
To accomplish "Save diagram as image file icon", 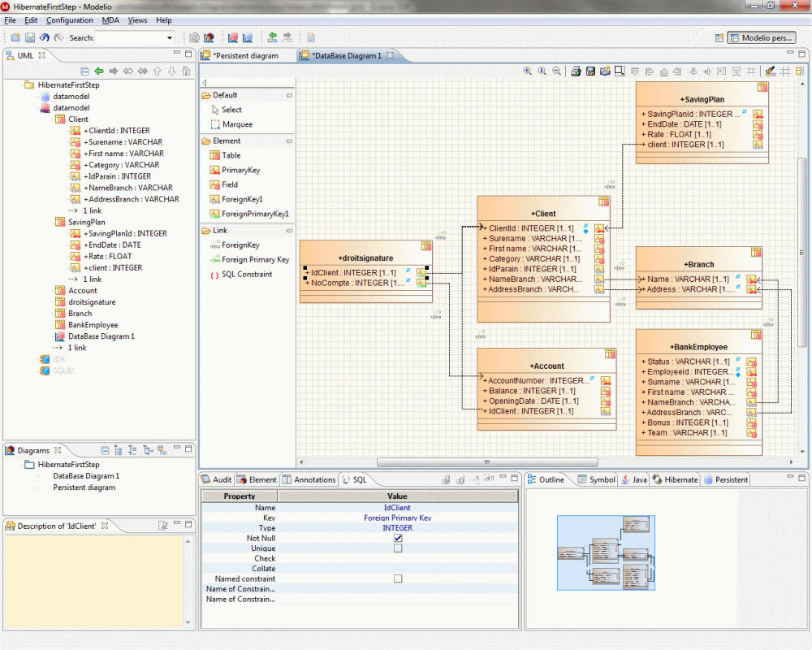I will 590,71.
